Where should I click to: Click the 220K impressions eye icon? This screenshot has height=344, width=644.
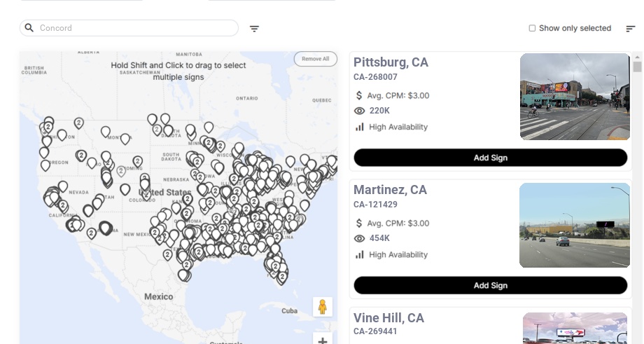point(360,111)
